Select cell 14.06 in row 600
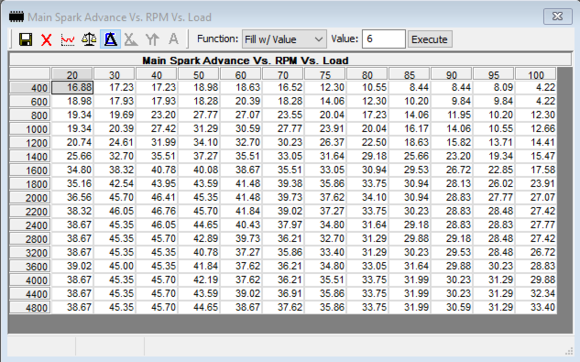Viewport: 580px width, 362px height. [325, 101]
